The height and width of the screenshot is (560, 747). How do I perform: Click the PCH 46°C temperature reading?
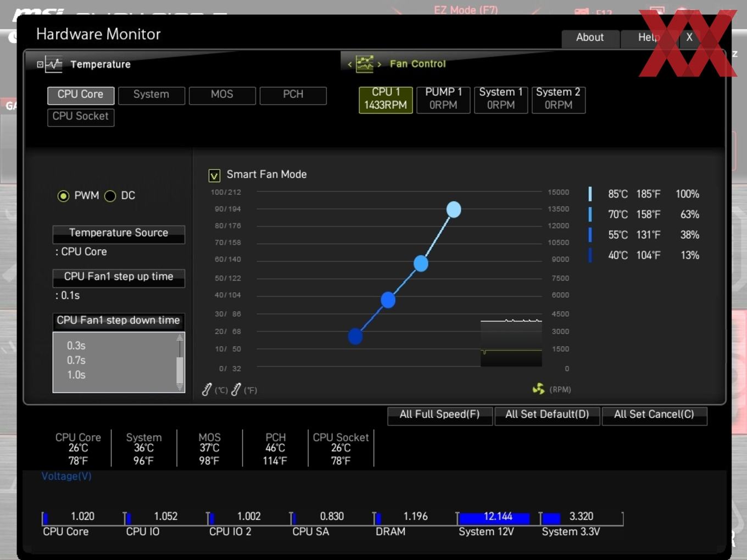coord(275,449)
